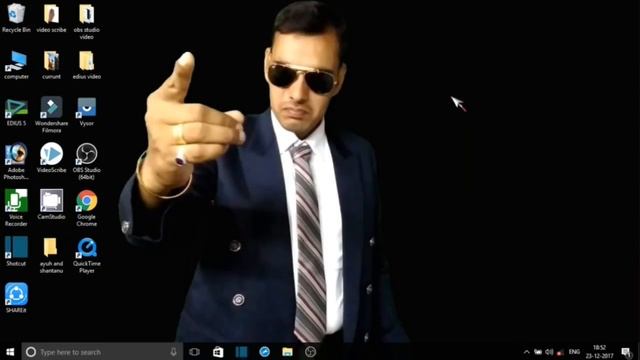Open the clock showing 23-12-2017

click(x=599, y=352)
